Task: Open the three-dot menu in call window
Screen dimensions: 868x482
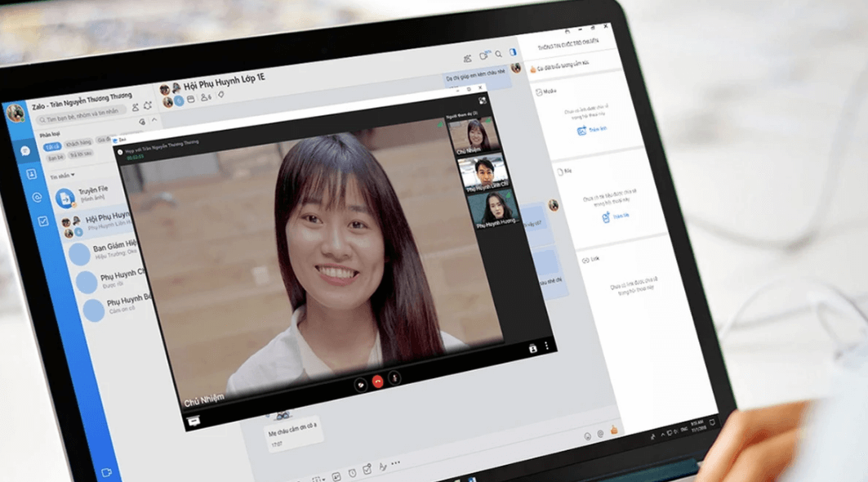Action: pyautogui.click(x=546, y=347)
